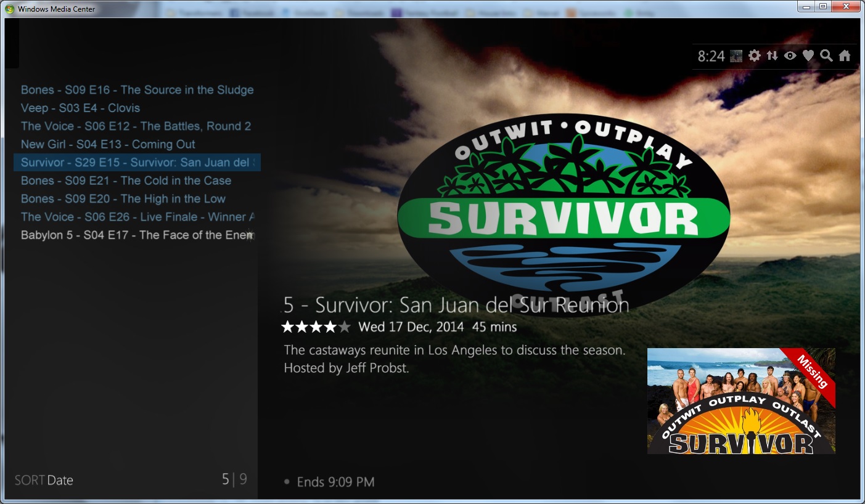Click the Wed 17 Dec, 2014 air date
Viewport: 865px width, 504px height.
411,327
